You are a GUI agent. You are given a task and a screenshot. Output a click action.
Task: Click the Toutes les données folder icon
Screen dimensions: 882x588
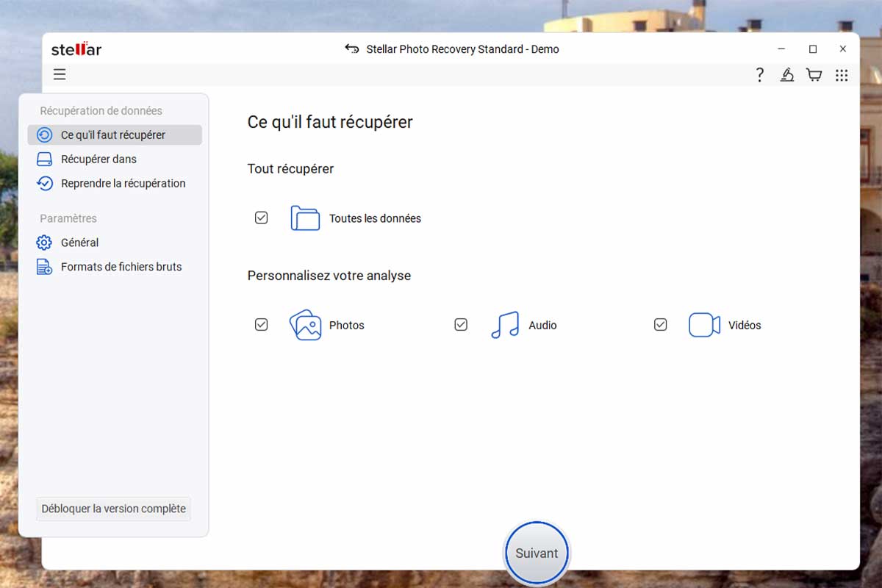(305, 218)
